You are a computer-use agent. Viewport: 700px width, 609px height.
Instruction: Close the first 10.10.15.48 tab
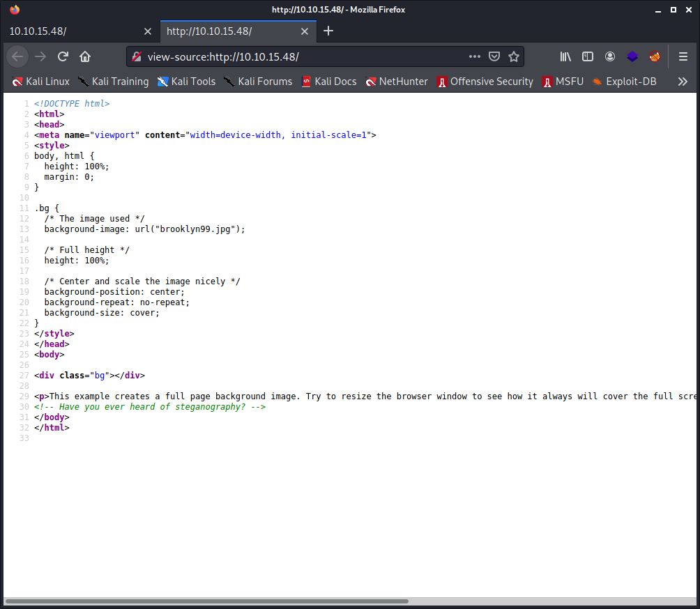(x=148, y=31)
